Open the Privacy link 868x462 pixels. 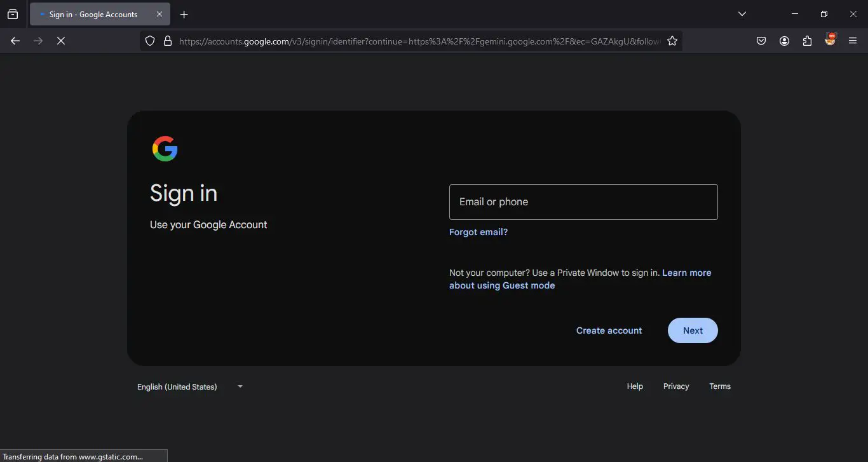point(676,386)
